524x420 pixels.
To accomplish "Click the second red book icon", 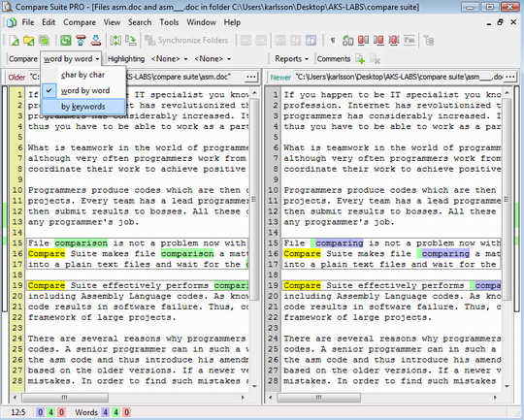I will pyautogui.click(x=378, y=41).
